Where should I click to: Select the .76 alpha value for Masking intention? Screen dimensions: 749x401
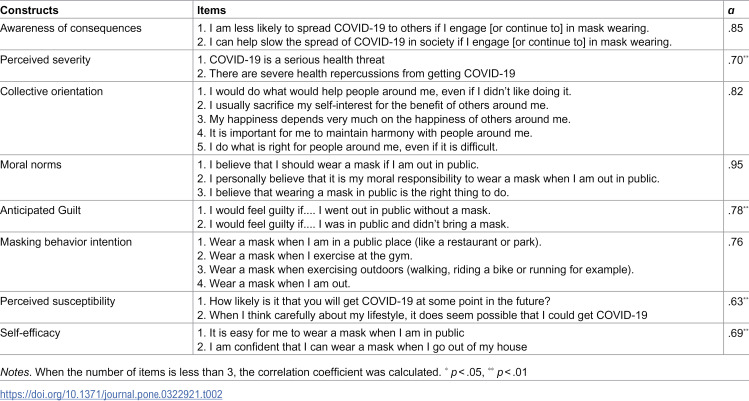pyautogui.click(x=736, y=242)
